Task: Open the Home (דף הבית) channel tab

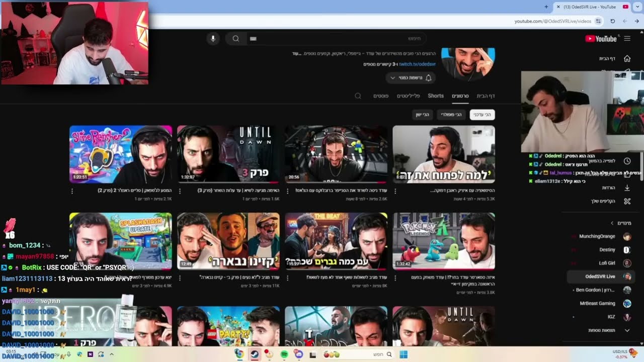Action: pos(486,96)
